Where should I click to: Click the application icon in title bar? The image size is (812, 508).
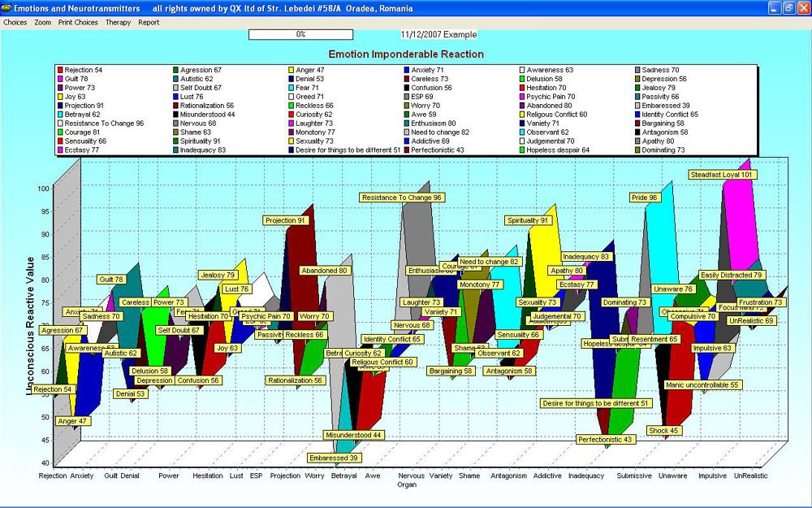[6, 7]
